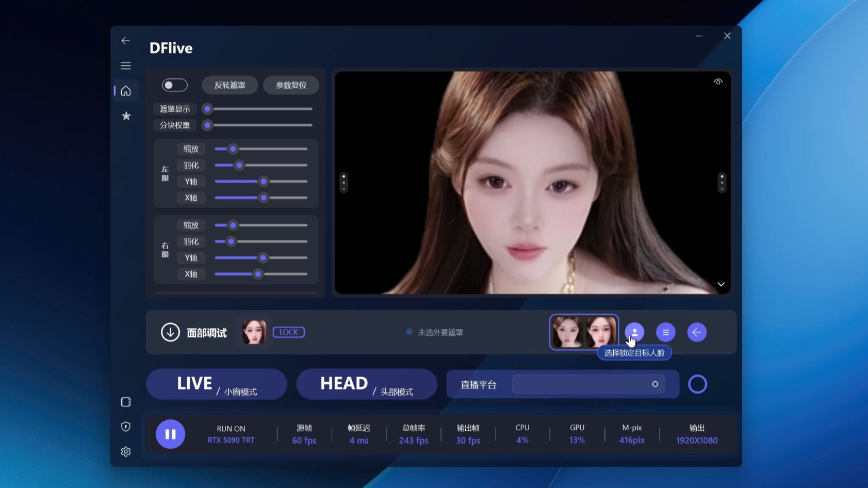The height and width of the screenshot is (488, 868).
Task: Open the 直播平台 dropdown field
Action: coord(588,384)
